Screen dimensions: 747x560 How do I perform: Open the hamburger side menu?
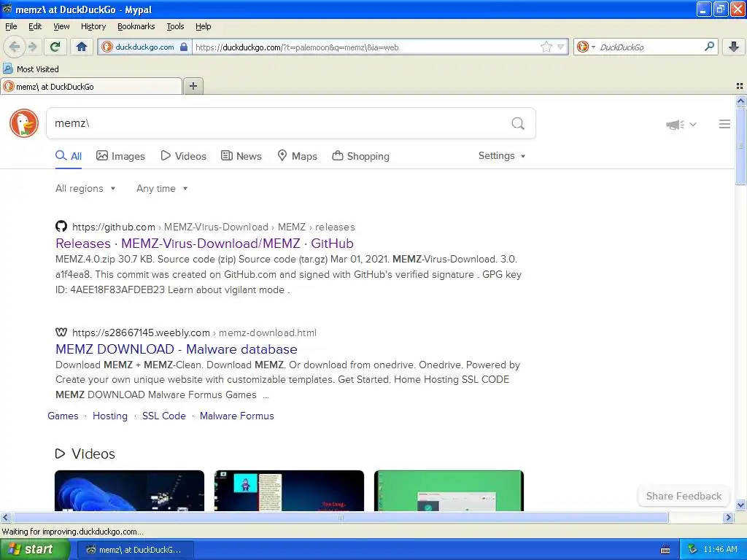pyautogui.click(x=724, y=124)
